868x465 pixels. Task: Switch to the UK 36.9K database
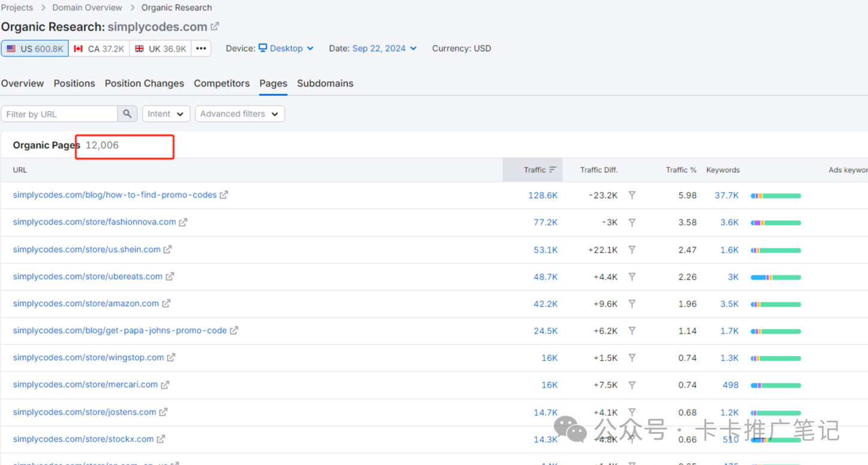160,49
